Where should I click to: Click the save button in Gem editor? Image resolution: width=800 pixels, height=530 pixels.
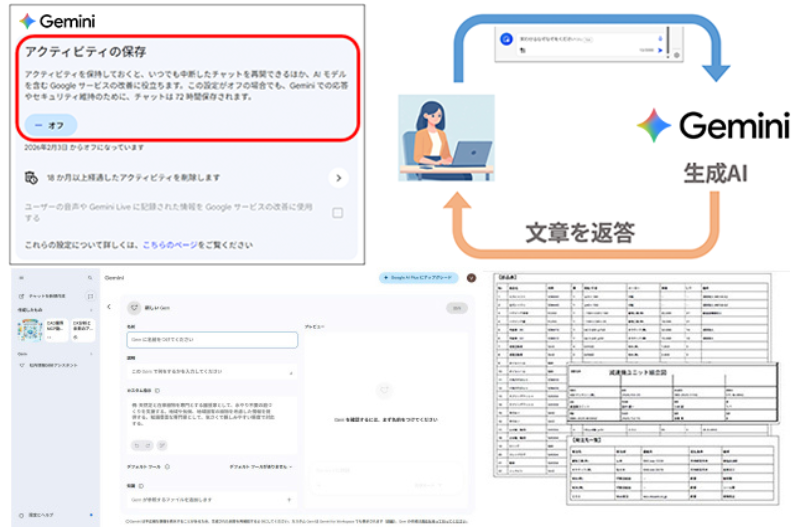[x=457, y=308]
